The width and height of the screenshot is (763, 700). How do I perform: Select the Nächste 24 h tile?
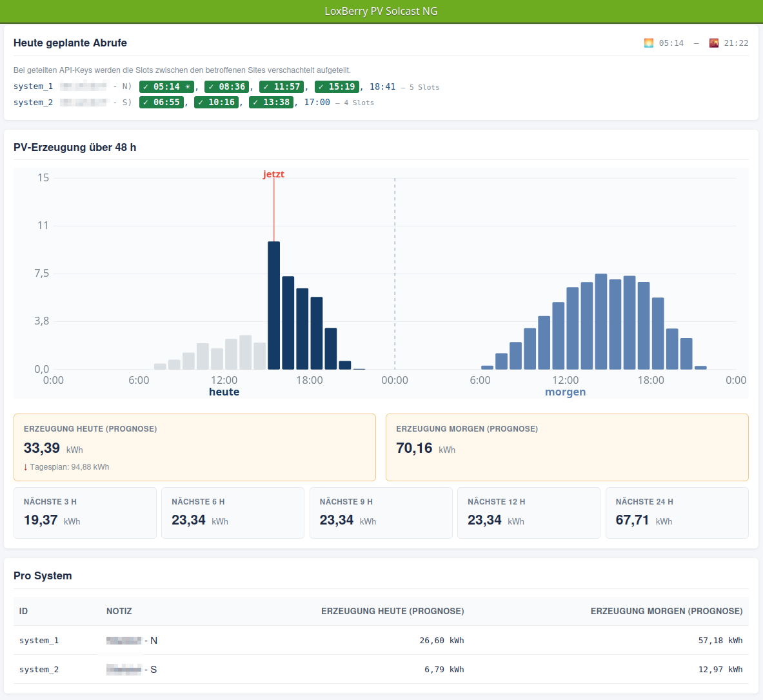coord(677,513)
